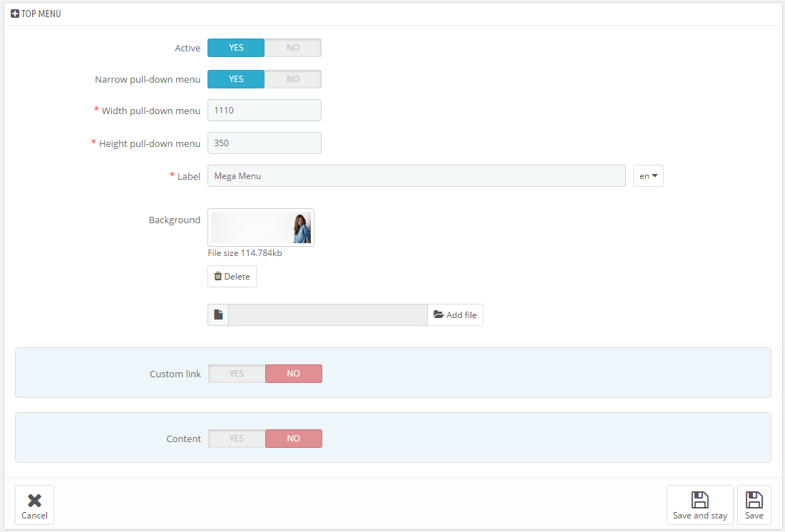Image resolution: width=785 pixels, height=532 pixels.
Task: Turn Custom link to YES
Action: (237, 374)
